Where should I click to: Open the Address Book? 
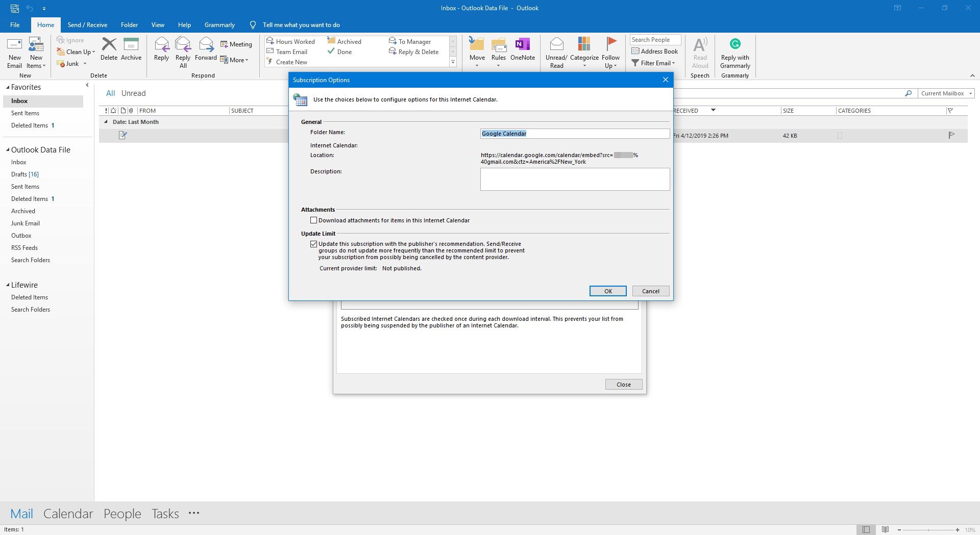(655, 51)
